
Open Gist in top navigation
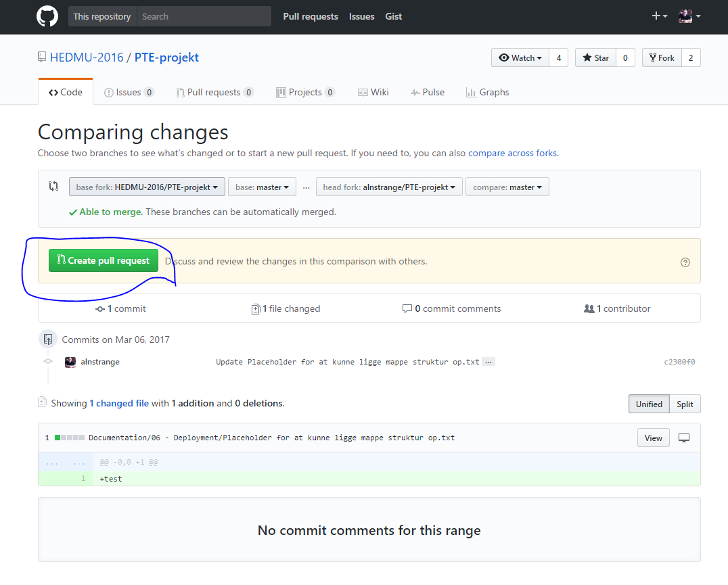tap(393, 16)
